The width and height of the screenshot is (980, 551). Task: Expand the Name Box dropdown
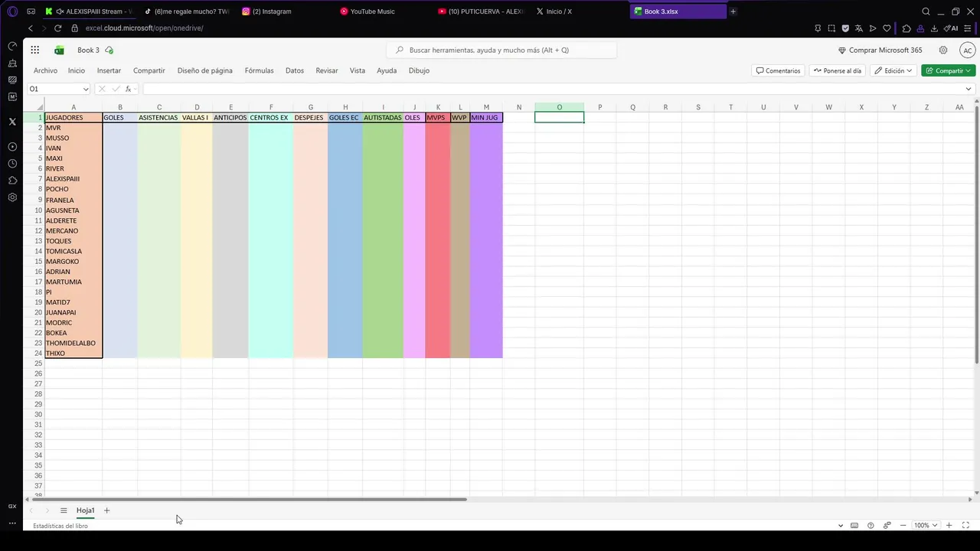coord(86,89)
